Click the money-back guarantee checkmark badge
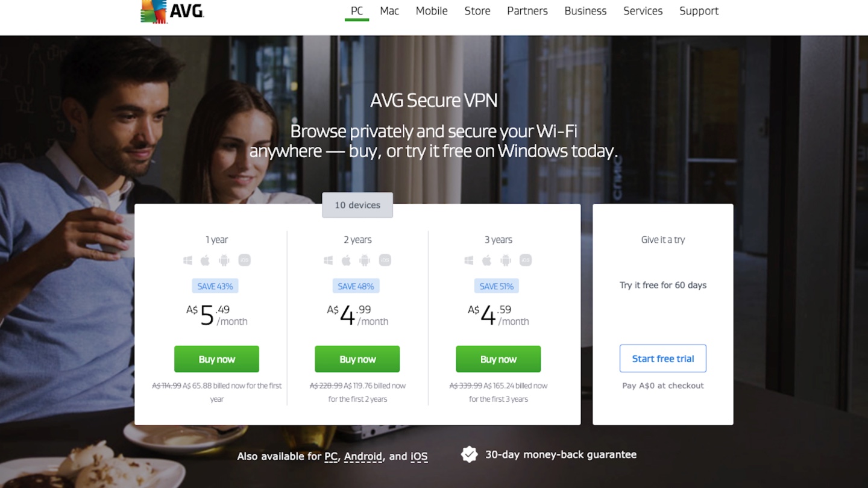Viewport: 868px width, 488px height. pos(469,454)
